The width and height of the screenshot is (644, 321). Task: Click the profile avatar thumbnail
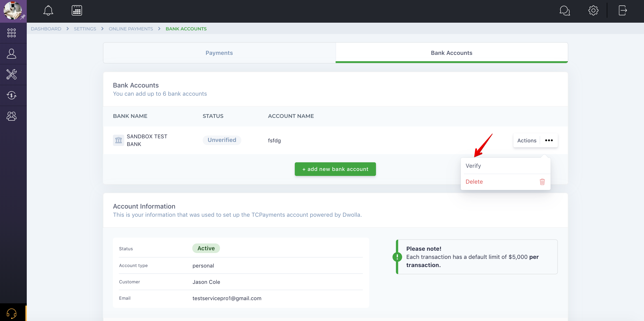click(12, 10)
